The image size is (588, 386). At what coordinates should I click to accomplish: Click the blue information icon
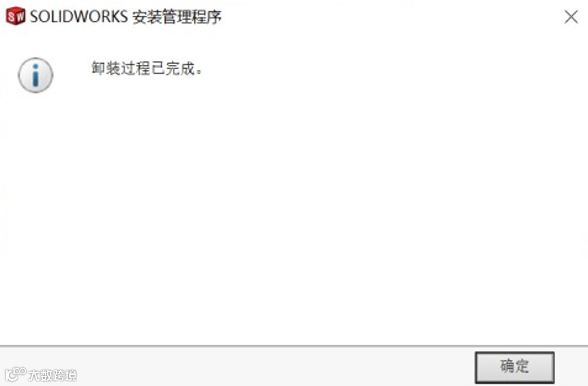pos(35,75)
